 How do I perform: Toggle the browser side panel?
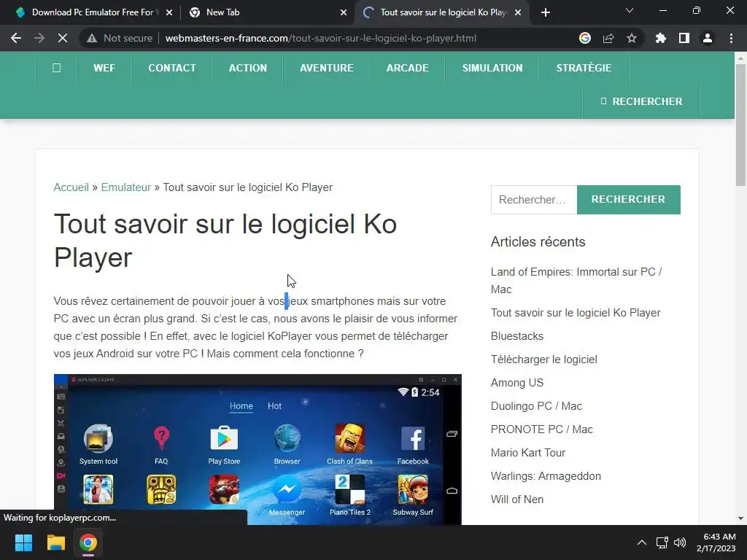pyautogui.click(x=684, y=38)
